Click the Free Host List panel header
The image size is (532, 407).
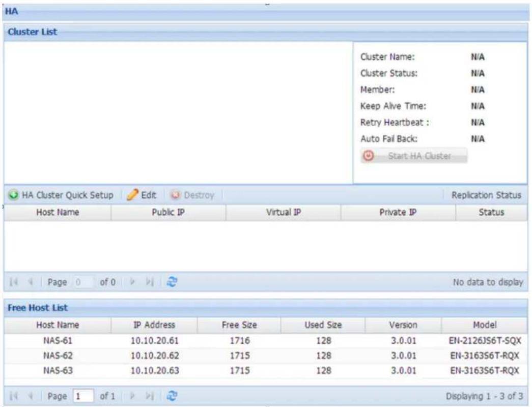(266, 308)
